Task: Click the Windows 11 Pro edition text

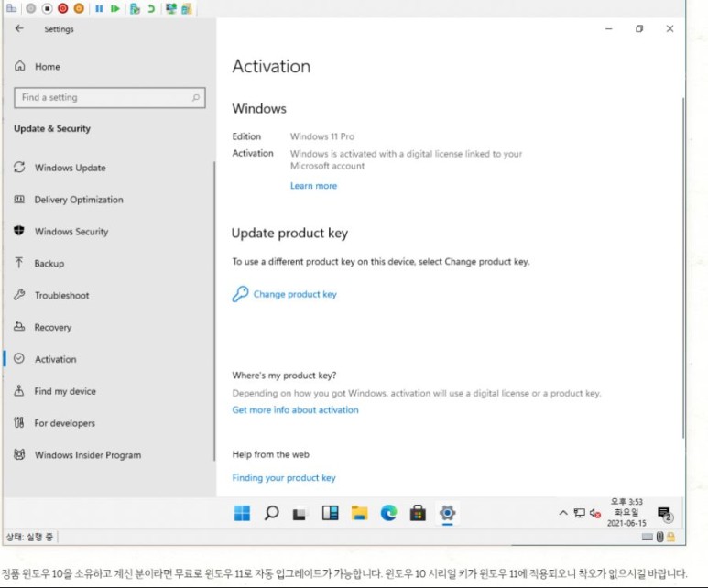Action: [x=321, y=136]
